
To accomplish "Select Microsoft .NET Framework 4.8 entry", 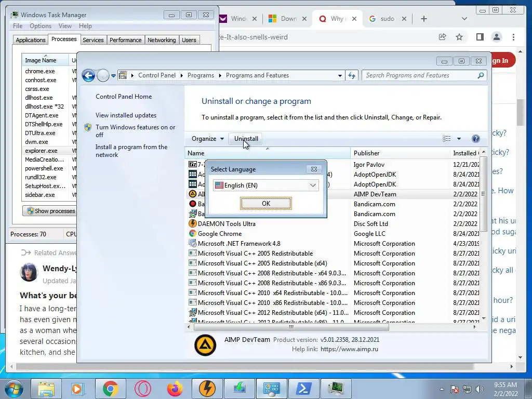I will point(239,243).
